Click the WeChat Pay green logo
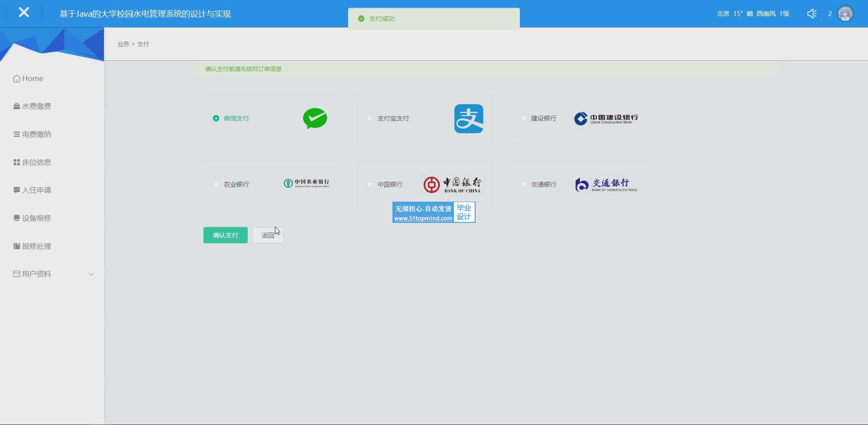Image resolution: width=868 pixels, height=425 pixels. (x=315, y=118)
